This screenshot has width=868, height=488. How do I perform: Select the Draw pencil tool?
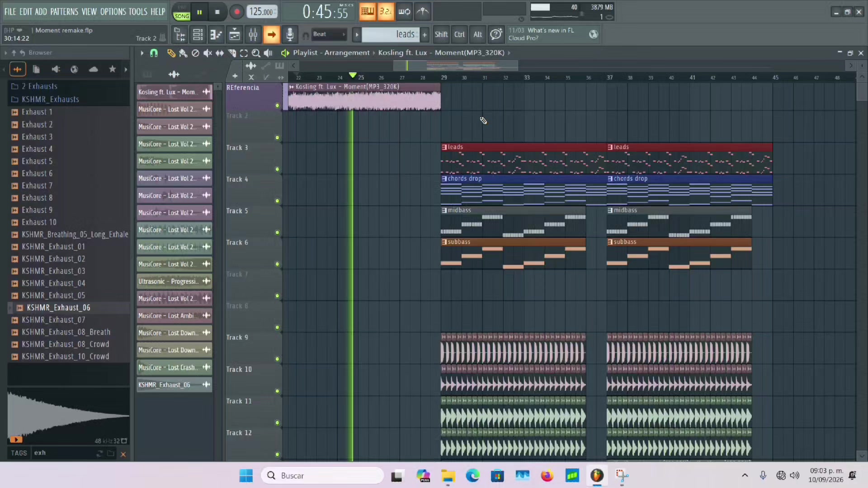click(171, 53)
